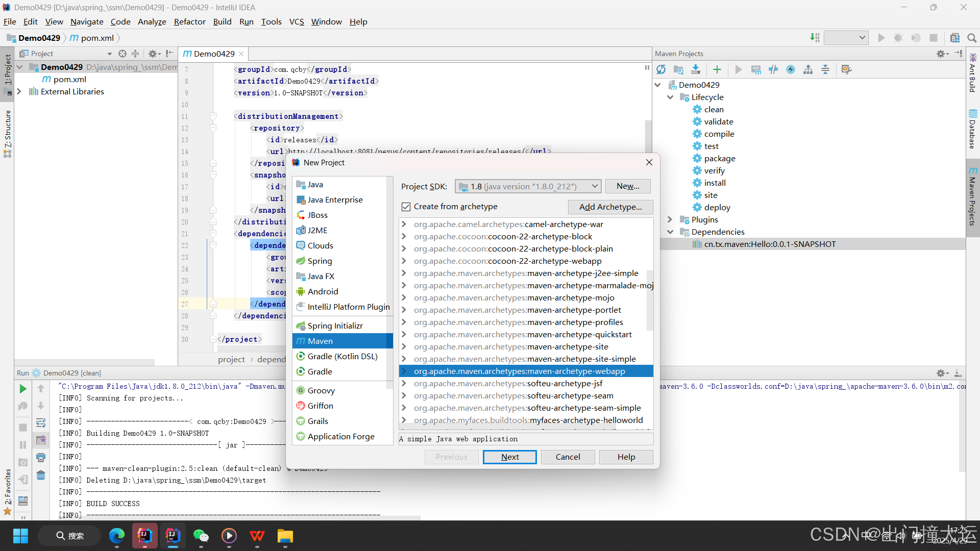Click the Next button
Screen dimensions: 980x551
tap(509, 457)
